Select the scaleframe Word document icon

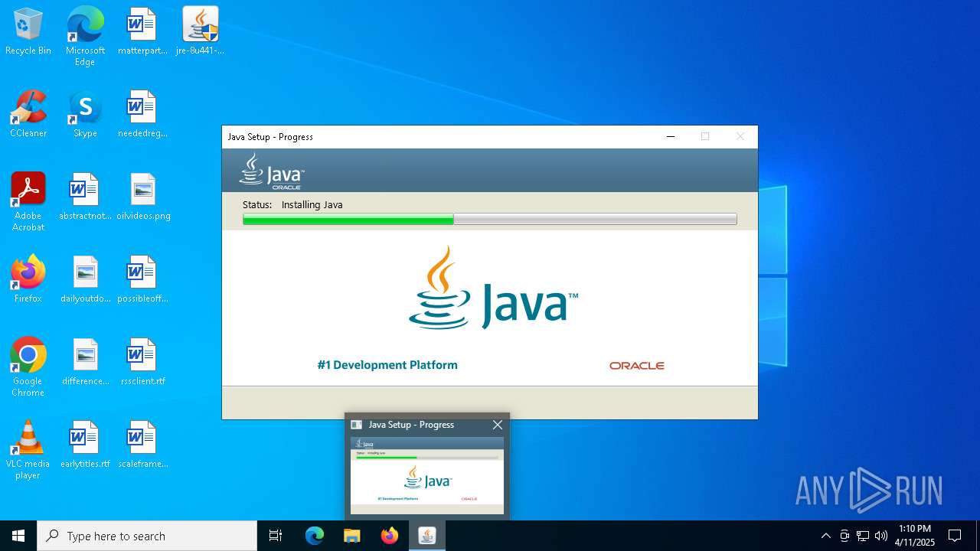point(142,445)
